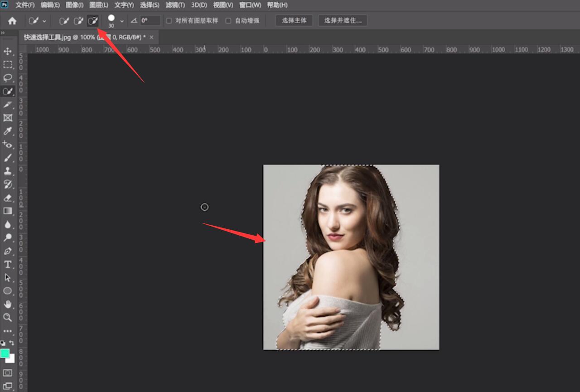Open the 图像(I) menu

coord(74,5)
